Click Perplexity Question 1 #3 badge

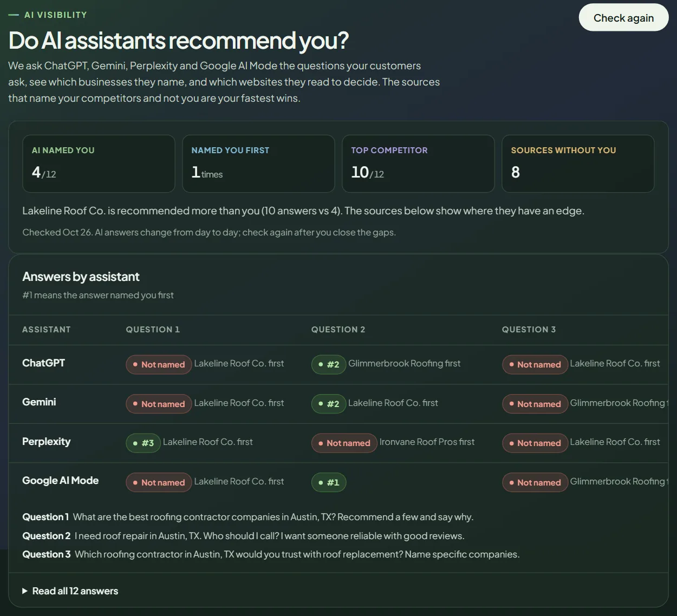pyautogui.click(x=144, y=443)
